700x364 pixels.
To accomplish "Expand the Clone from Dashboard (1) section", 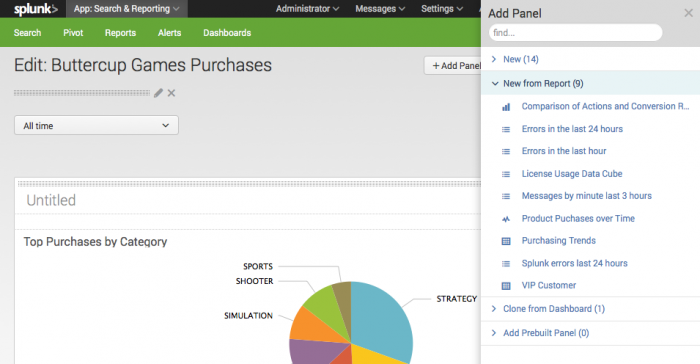I will [591, 309].
